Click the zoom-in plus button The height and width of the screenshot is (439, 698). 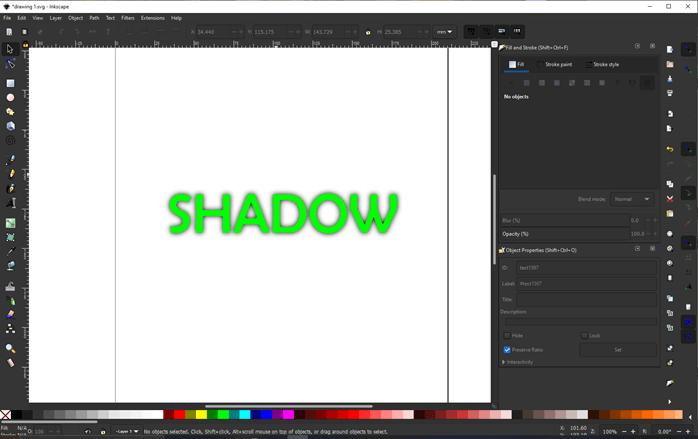[x=633, y=431]
